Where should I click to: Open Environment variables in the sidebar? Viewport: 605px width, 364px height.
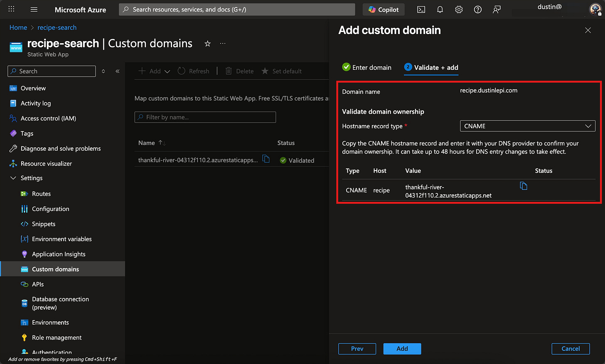61,239
